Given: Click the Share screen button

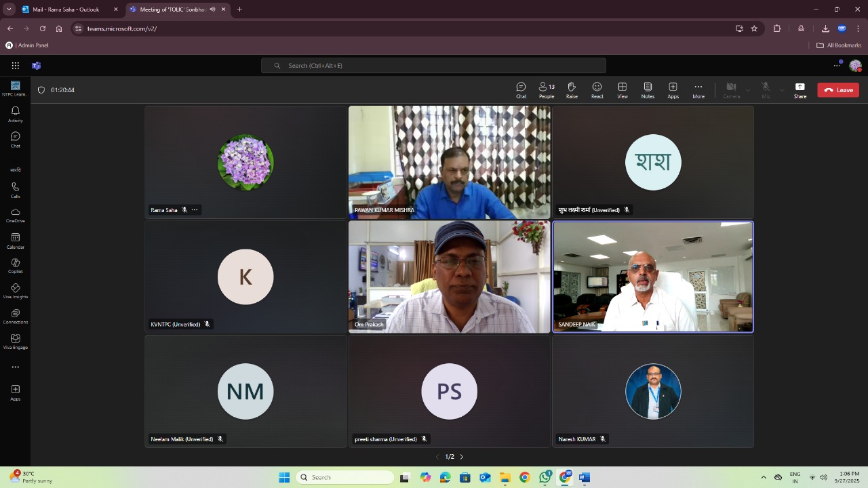Looking at the screenshot, I should 800,90.
